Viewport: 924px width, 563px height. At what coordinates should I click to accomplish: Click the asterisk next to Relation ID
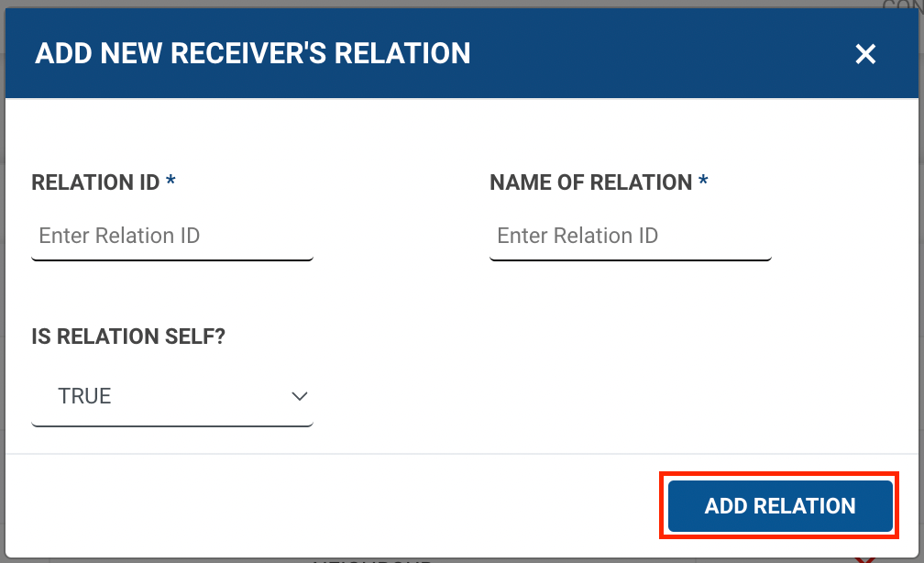pyautogui.click(x=170, y=182)
